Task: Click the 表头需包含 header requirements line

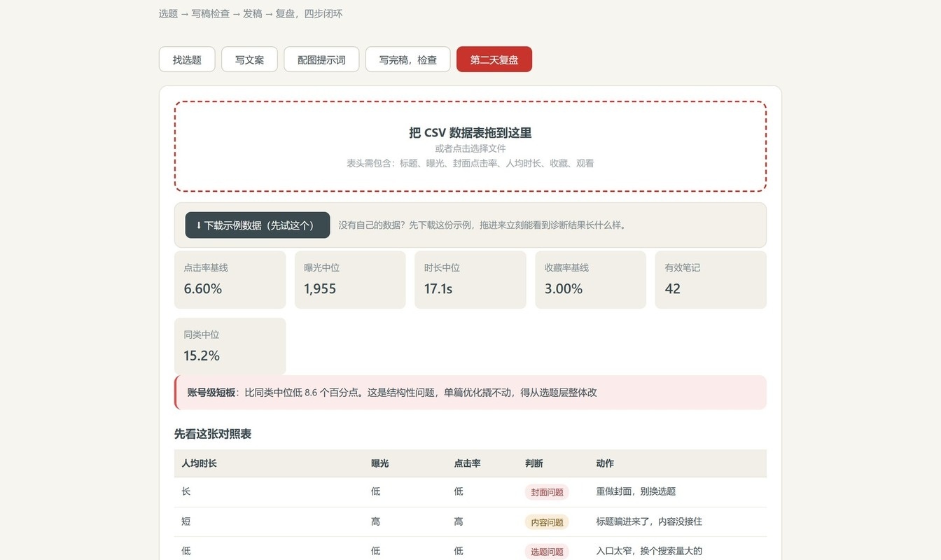Action: pyautogui.click(x=470, y=163)
